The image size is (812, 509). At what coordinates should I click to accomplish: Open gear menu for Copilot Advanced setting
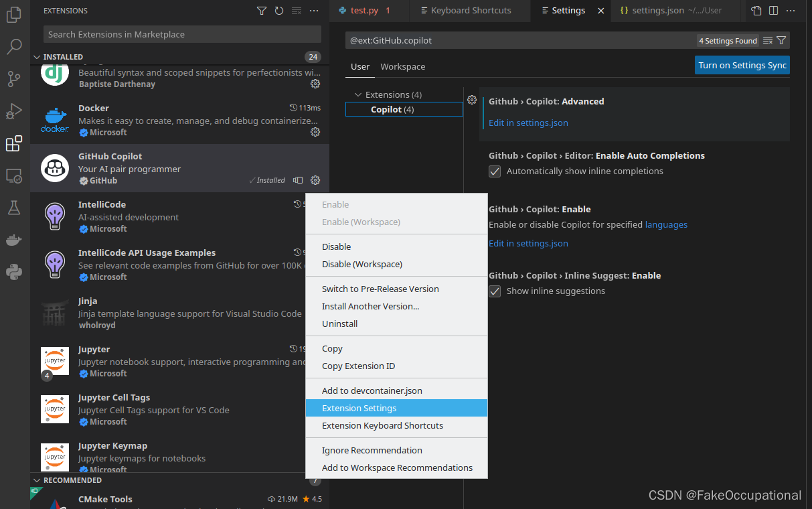click(x=472, y=100)
